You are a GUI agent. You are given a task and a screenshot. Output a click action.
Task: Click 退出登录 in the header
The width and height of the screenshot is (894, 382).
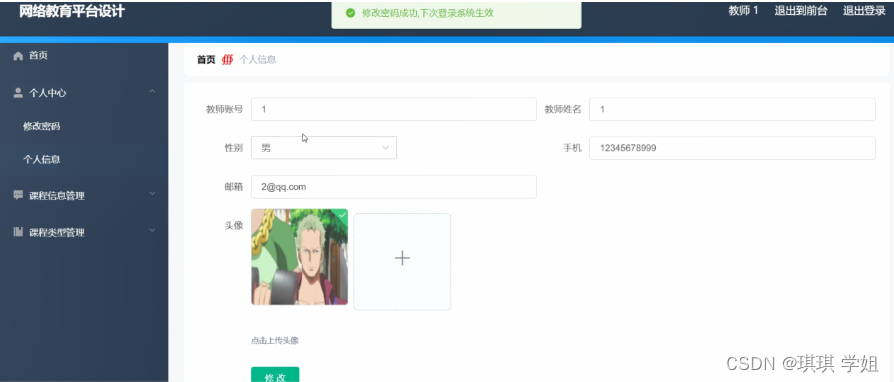[x=864, y=11]
